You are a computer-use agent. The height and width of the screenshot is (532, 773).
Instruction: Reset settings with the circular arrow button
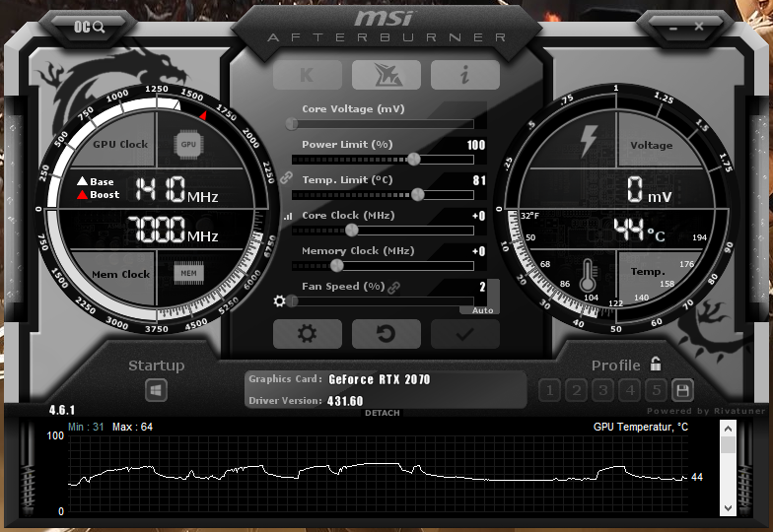pyautogui.click(x=386, y=333)
